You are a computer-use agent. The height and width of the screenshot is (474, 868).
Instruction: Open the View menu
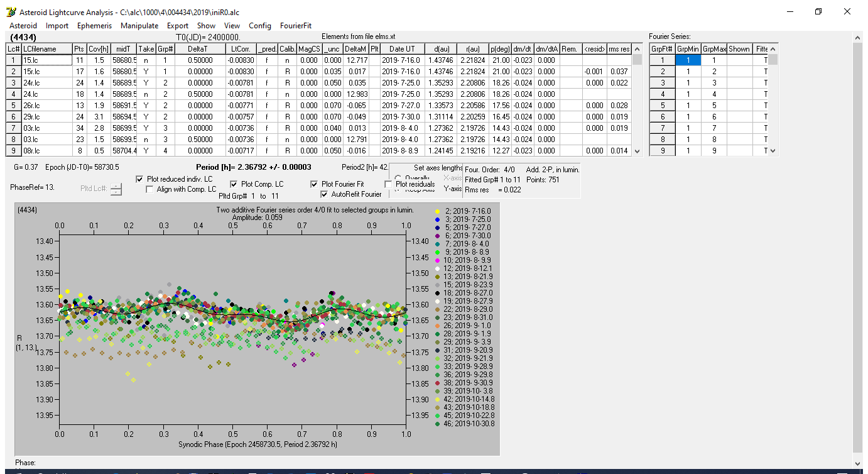pos(232,26)
